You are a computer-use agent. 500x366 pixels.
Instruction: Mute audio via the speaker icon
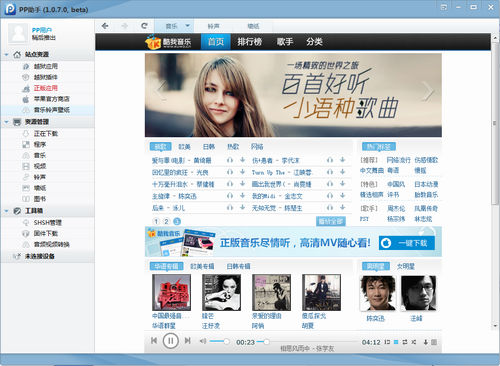tap(203, 341)
